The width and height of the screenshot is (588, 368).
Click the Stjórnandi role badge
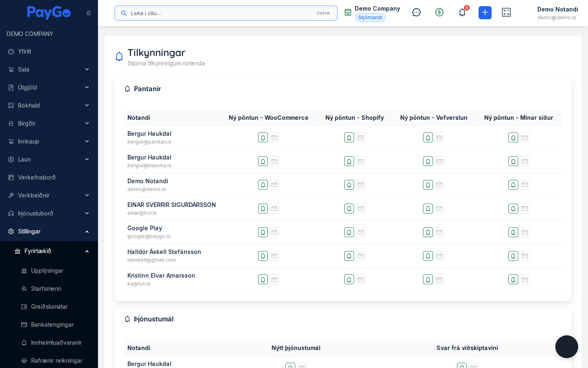tap(370, 18)
